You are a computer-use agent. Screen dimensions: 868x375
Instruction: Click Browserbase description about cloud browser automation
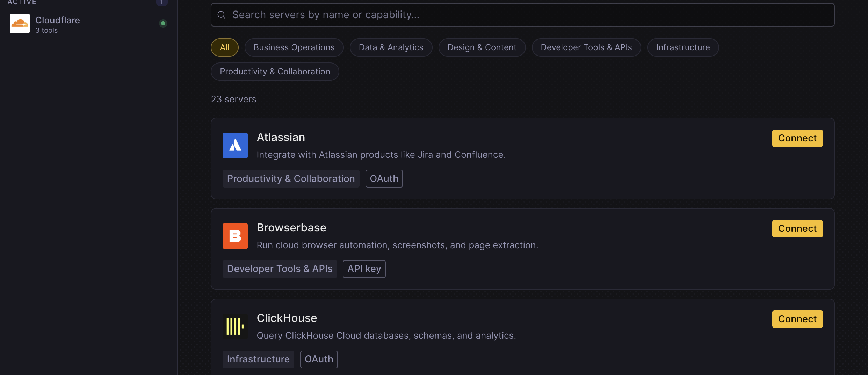pos(397,245)
